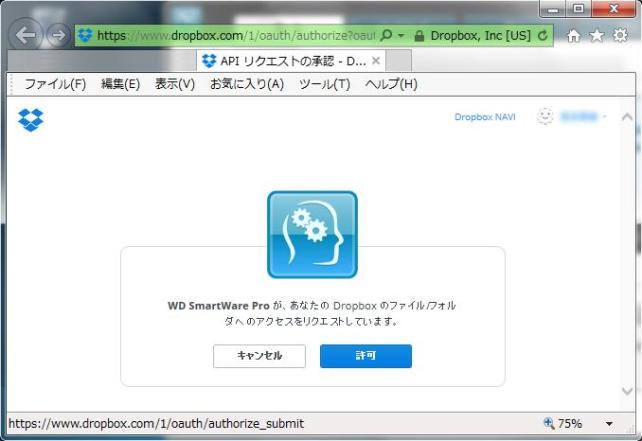
Task: Click scrollbar up arrow
Action: click(x=627, y=118)
